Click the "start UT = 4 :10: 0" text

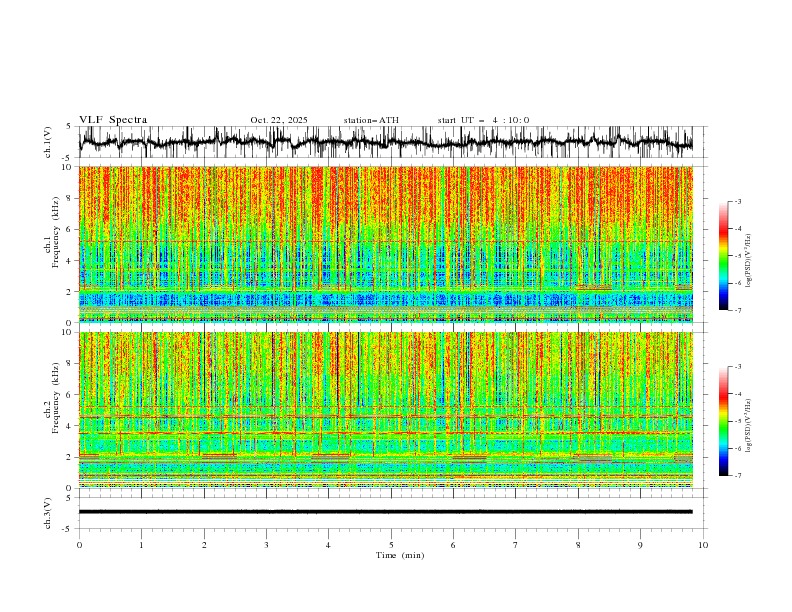483,120
